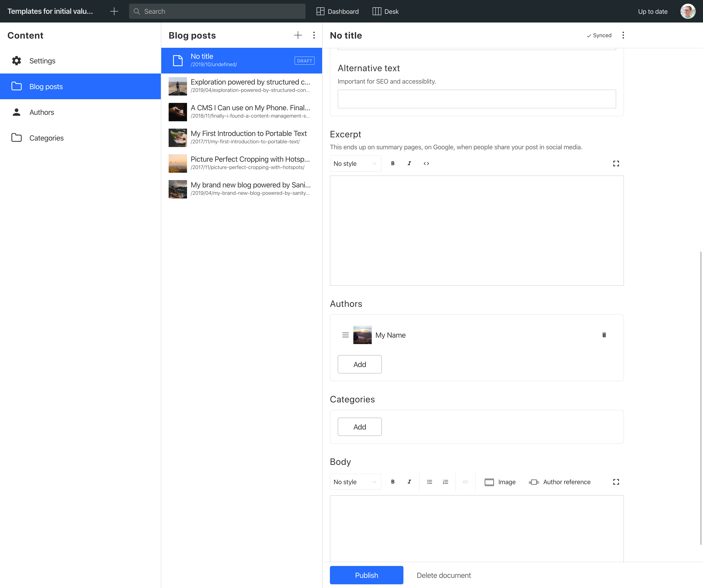Open the Dashboard tool

click(x=337, y=11)
